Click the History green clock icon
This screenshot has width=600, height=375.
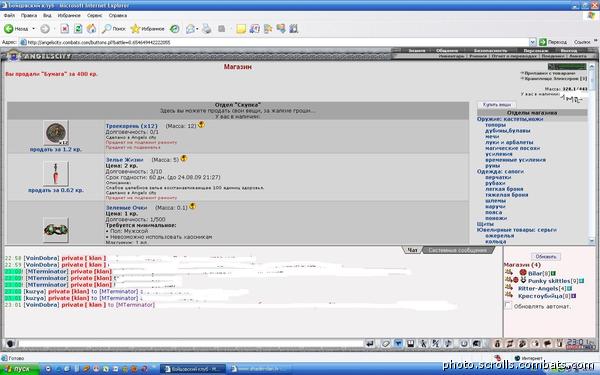[174, 29]
